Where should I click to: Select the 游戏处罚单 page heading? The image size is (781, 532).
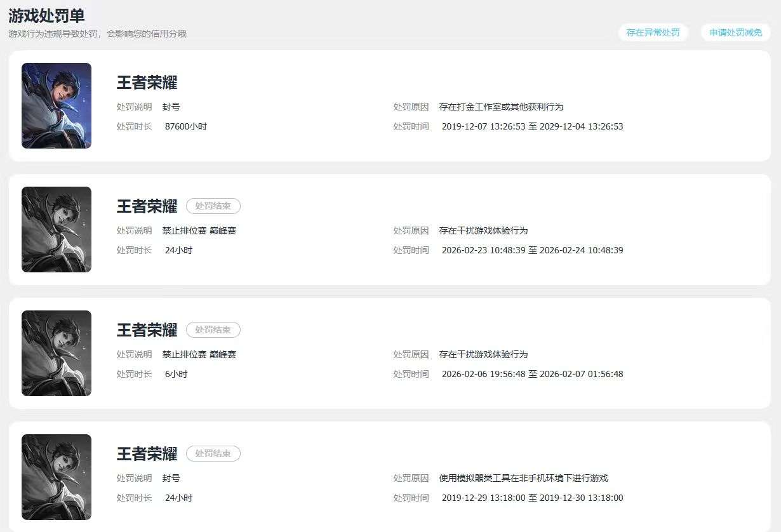tap(46, 15)
